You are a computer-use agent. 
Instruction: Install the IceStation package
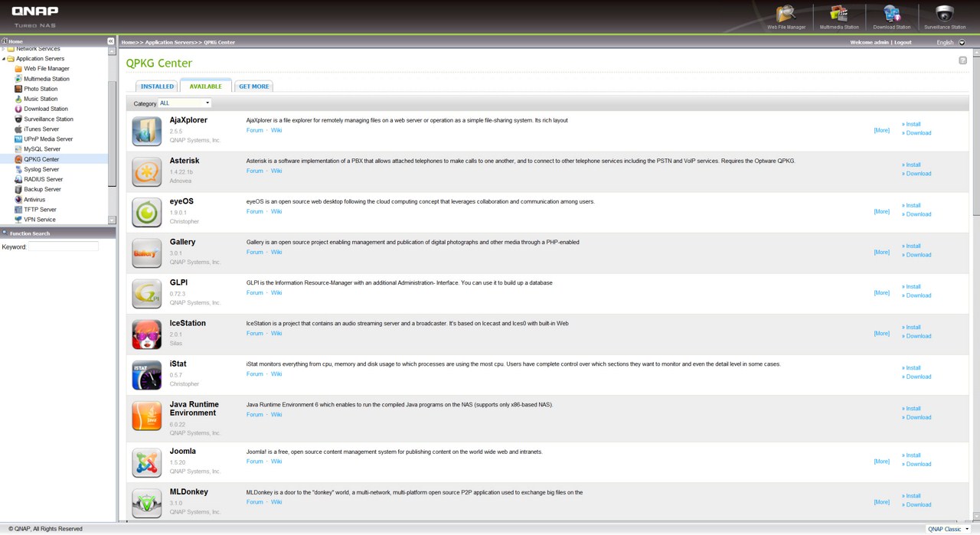911,328
